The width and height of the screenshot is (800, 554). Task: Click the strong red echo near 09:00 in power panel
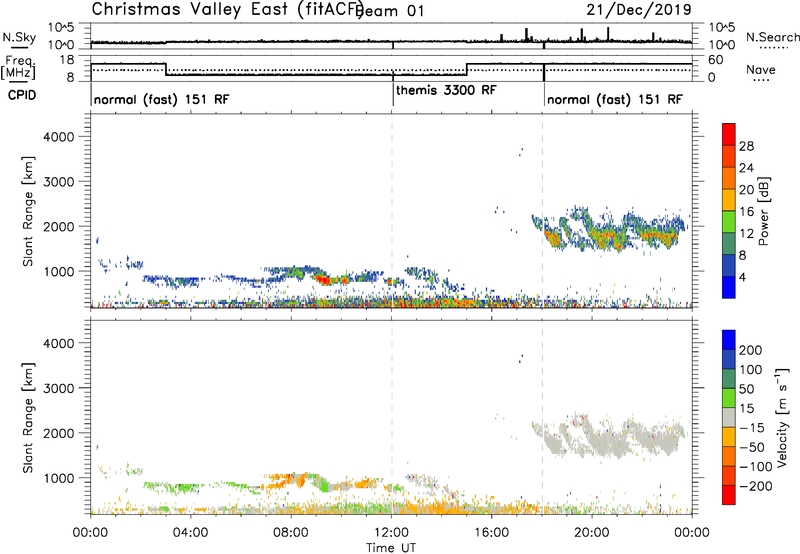coord(322,279)
